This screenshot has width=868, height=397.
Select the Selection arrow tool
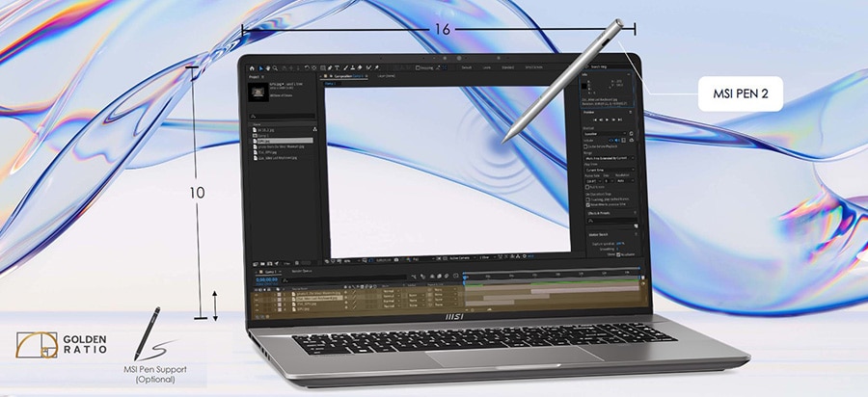click(260, 68)
